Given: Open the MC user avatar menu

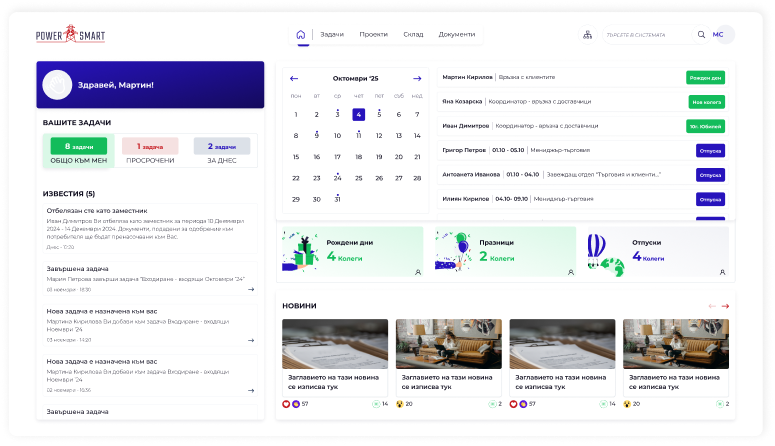Looking at the screenshot, I should click(724, 35).
